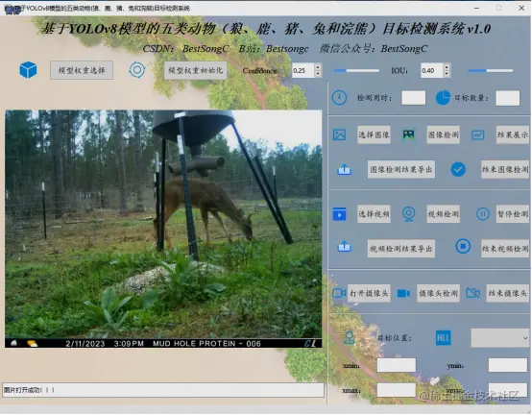Click the location pin icon beside 目标位置
The image size is (532, 415).
coord(350,337)
